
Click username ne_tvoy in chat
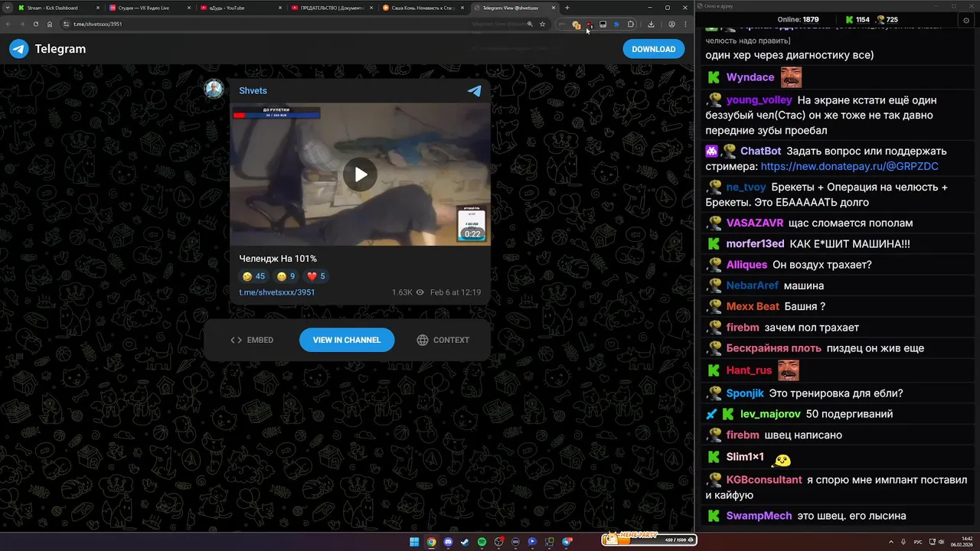click(746, 187)
